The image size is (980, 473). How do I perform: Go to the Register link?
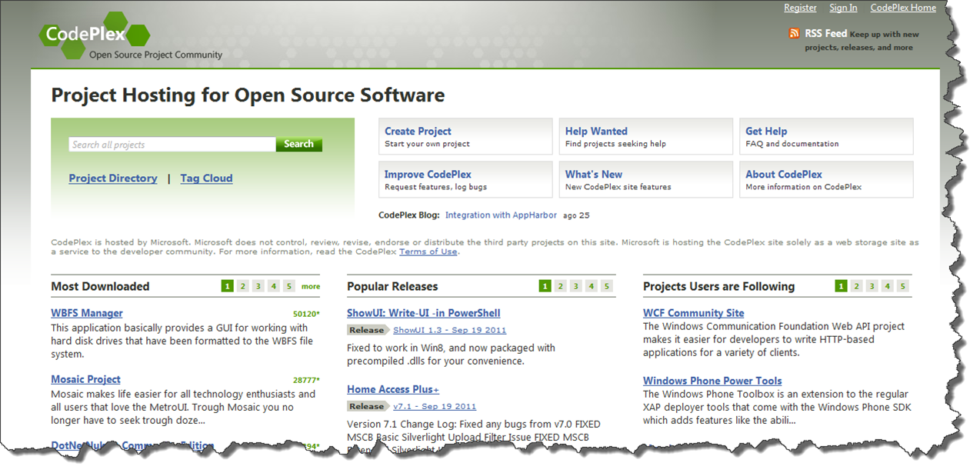click(x=800, y=8)
